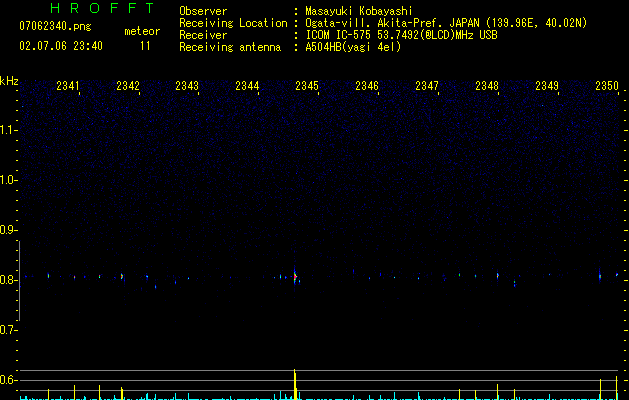Click the ICOM IC-575 receiver value
Viewport: 629px width, 400px height.
[x=401, y=35]
